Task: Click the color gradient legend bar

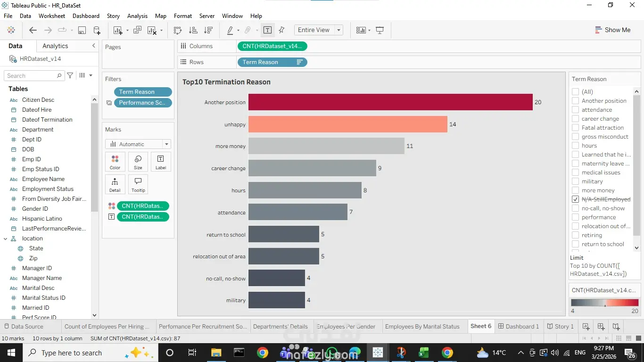Action: [x=604, y=303]
